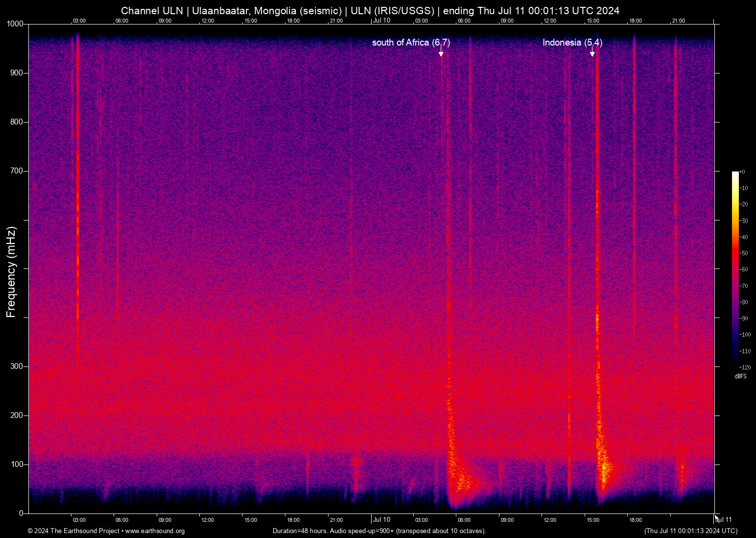This screenshot has width=756, height=538.
Task: Click the Indonesia (5.4) earthquake arrow
Action: (x=593, y=52)
